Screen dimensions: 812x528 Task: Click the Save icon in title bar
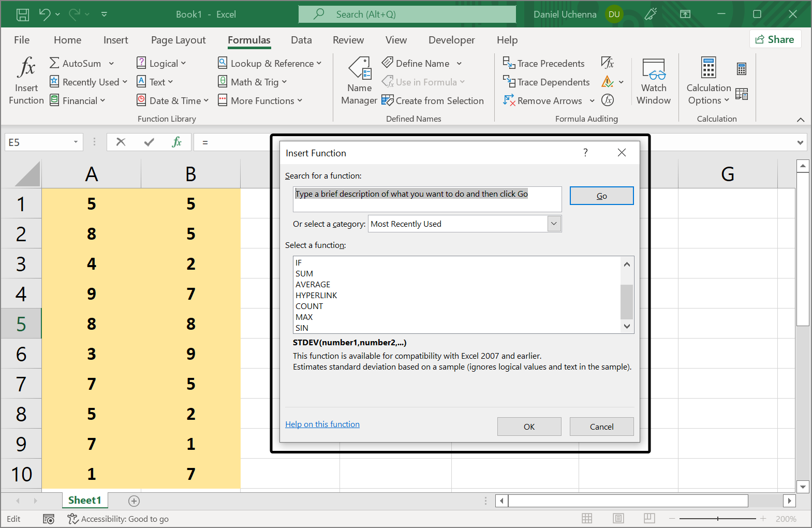[x=23, y=14]
